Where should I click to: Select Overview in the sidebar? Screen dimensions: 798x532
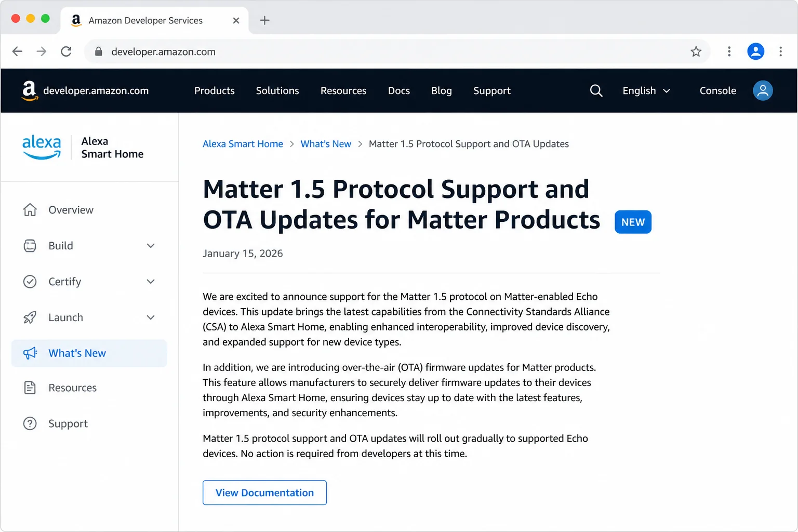[x=71, y=210]
